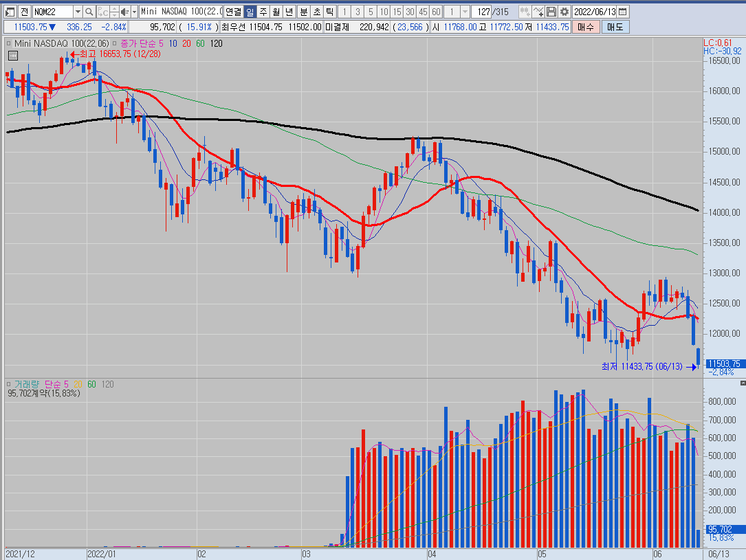Image resolution: width=746 pixels, height=560 pixels.
Task: Add indicator with line-plus icon
Action: click(538, 12)
